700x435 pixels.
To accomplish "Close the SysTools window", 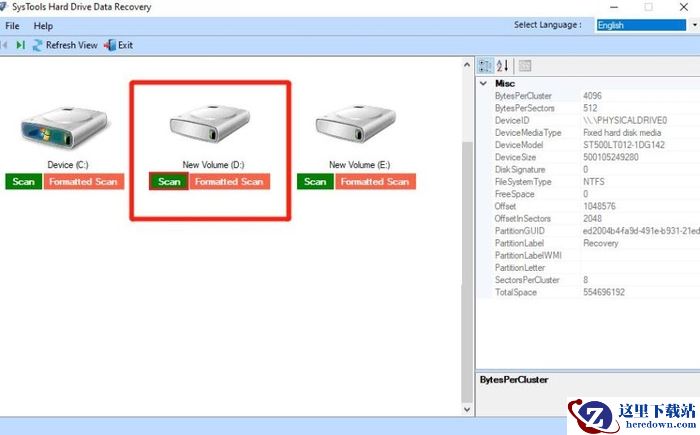I will click(x=683, y=7).
